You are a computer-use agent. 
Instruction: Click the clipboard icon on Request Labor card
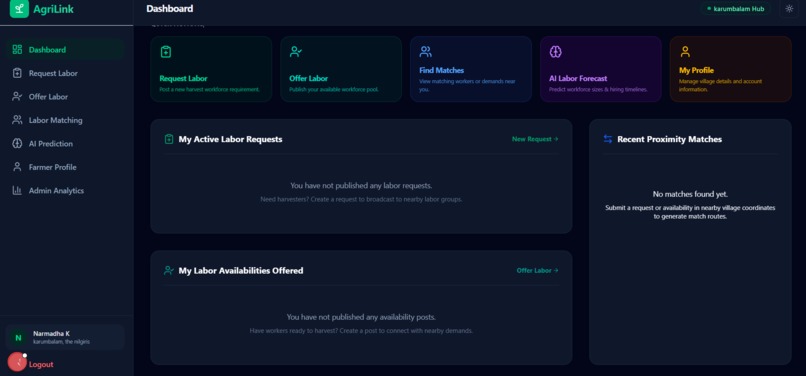tap(166, 52)
